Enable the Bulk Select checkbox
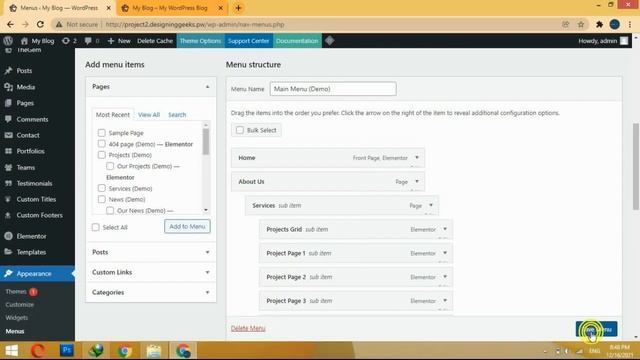 240,130
